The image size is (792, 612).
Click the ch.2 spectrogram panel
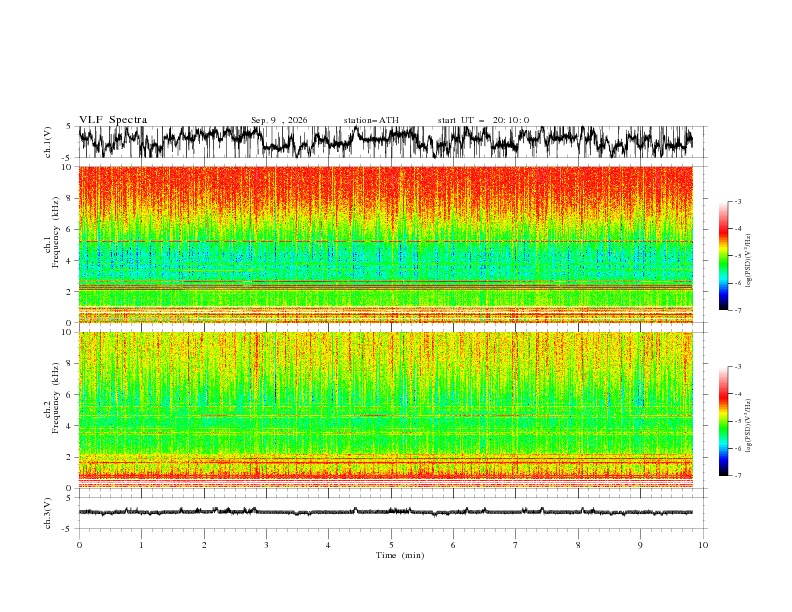[386, 410]
